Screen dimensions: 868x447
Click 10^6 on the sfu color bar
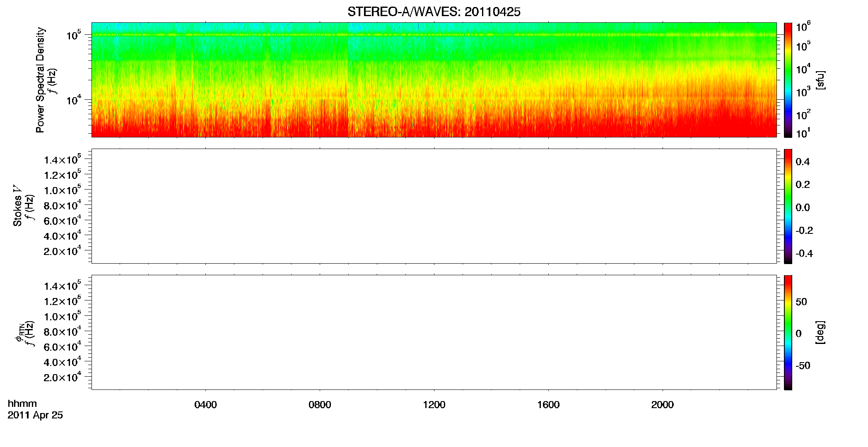tap(803, 27)
